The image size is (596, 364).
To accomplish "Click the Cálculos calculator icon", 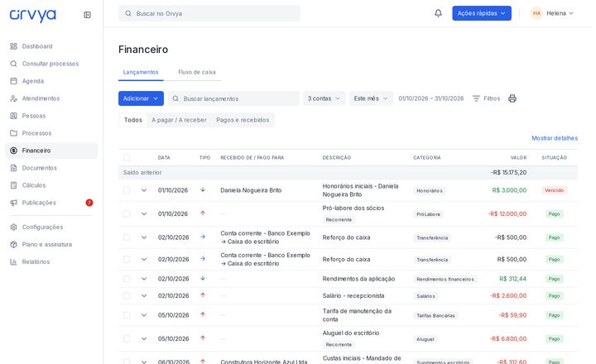I will click(x=14, y=185).
